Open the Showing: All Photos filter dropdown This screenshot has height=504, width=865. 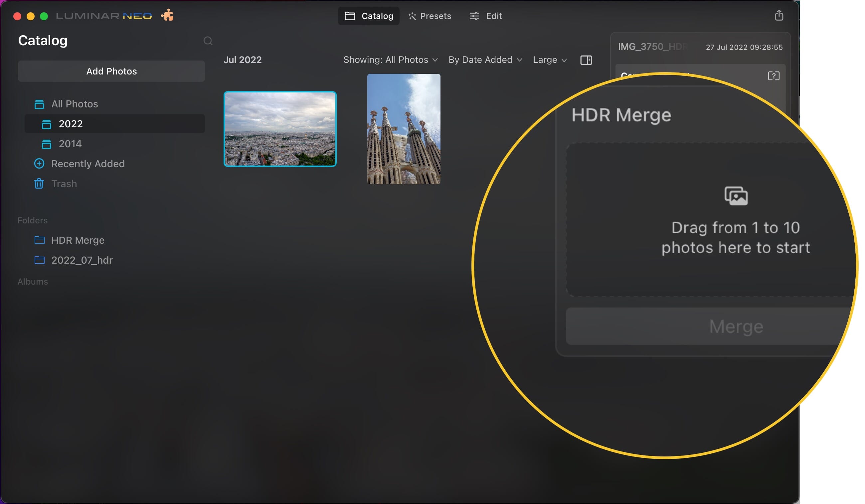(390, 60)
